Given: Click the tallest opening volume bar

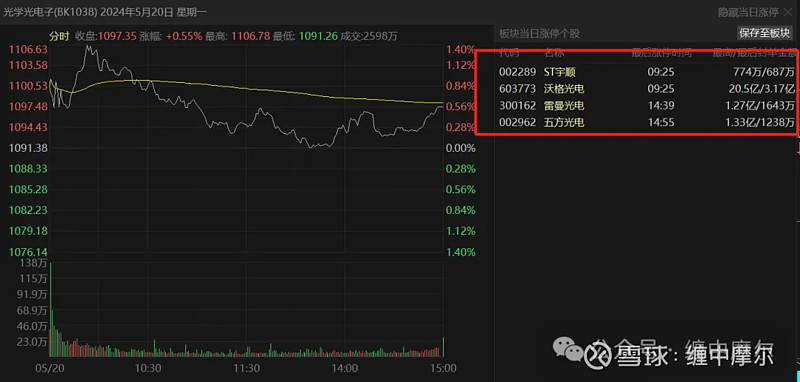Looking at the screenshot, I should [x=51, y=310].
